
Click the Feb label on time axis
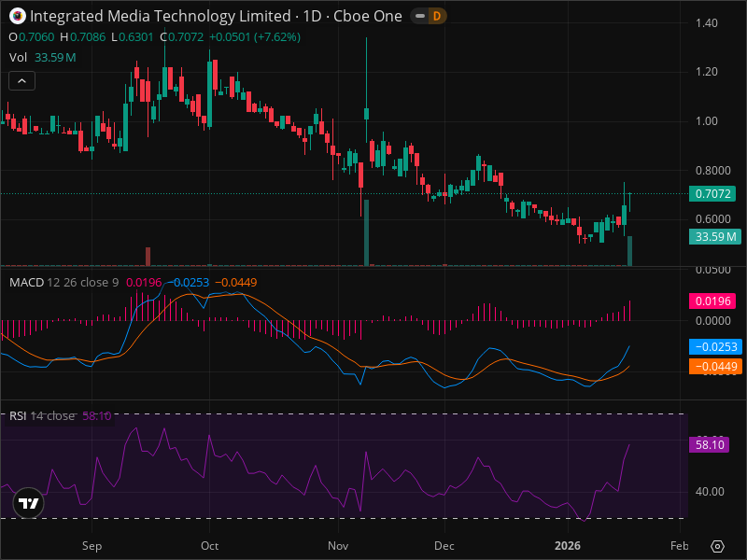pos(680,546)
